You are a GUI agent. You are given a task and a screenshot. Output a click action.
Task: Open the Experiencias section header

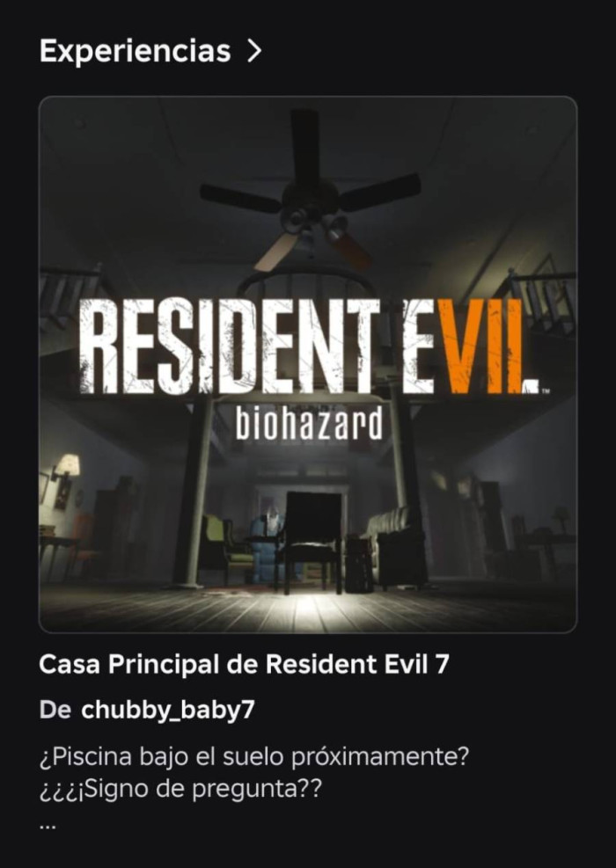[135, 52]
